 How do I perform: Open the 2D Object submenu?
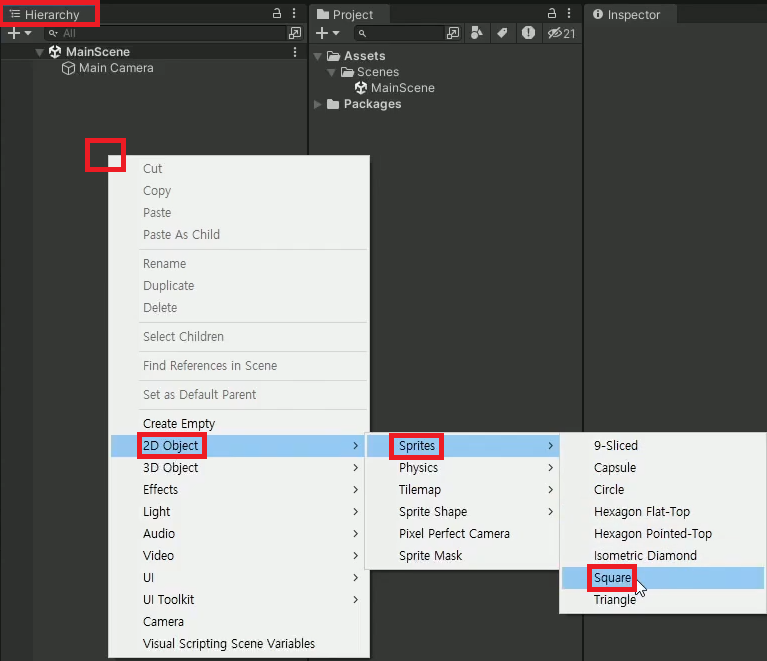238,446
